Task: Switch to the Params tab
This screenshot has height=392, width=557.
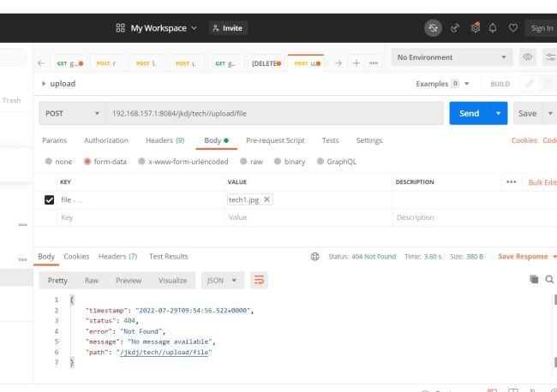Action: click(x=54, y=140)
